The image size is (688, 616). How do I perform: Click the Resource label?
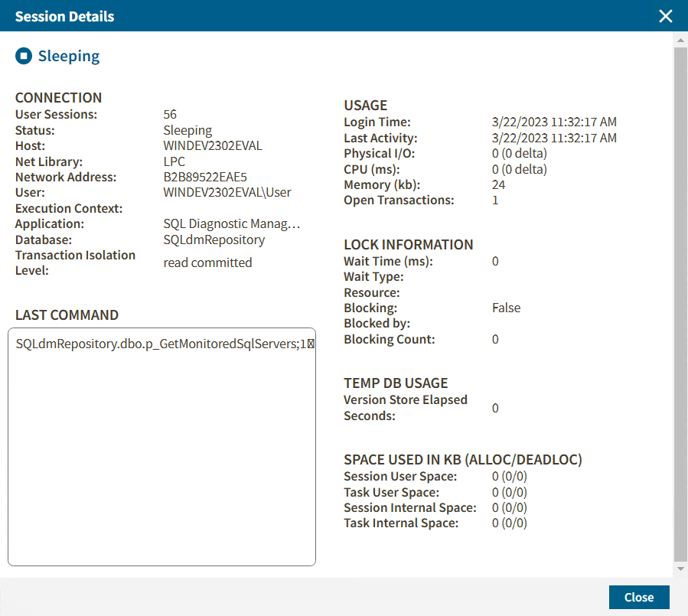pos(372,292)
